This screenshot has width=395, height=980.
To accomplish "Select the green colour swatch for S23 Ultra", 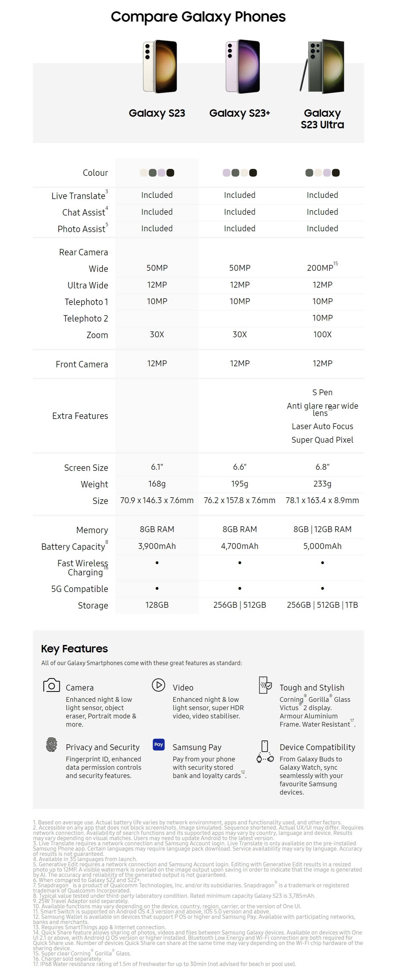I will click(x=309, y=173).
